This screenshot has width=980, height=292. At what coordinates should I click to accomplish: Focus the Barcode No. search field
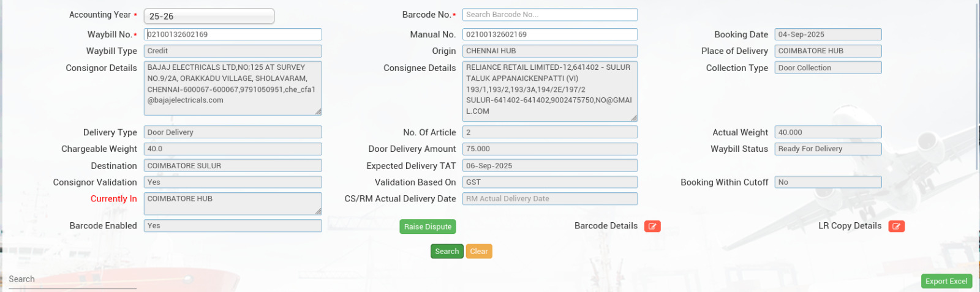click(x=549, y=15)
